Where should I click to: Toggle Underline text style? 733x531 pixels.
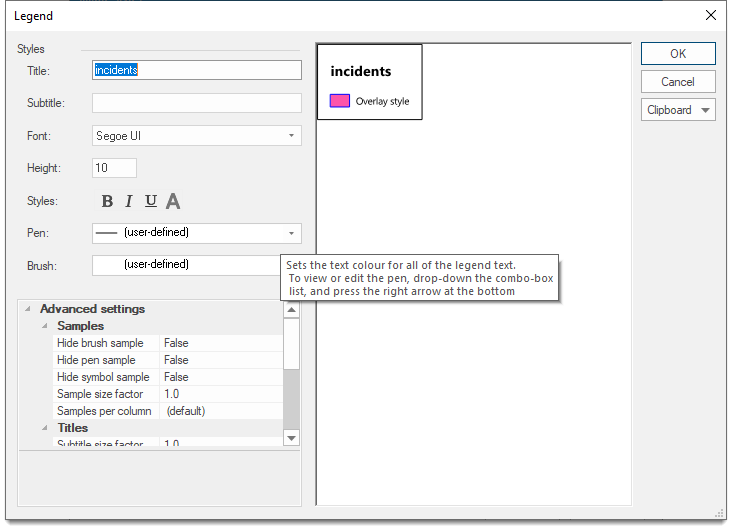click(x=151, y=201)
